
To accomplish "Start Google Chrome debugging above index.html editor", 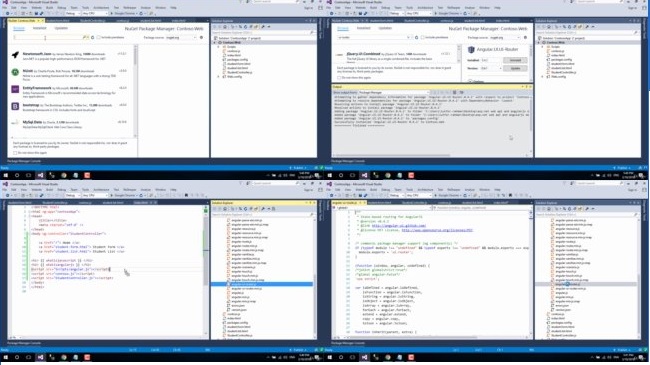I will coord(124,195).
